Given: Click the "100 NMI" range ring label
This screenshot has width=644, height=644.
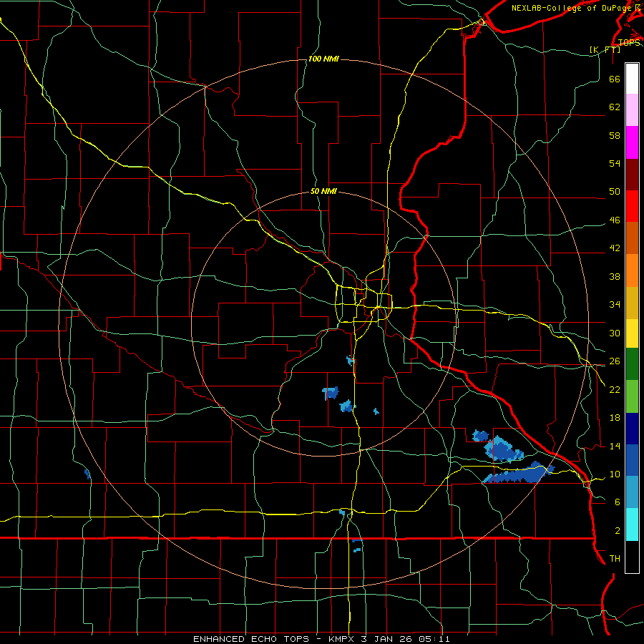Looking at the screenshot, I should (x=323, y=59).
